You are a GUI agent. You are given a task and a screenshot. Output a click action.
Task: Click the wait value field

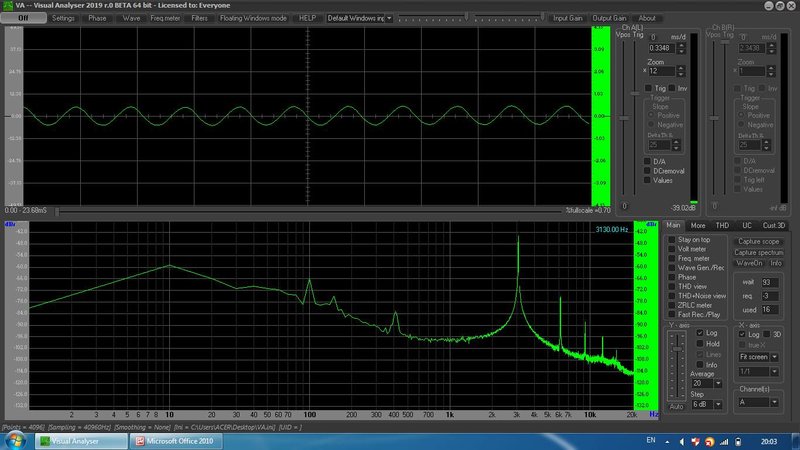tap(769, 282)
